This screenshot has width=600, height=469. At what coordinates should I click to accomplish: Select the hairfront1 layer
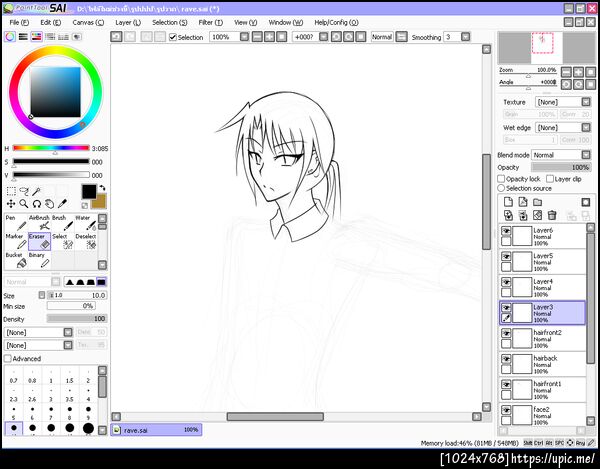click(x=542, y=390)
